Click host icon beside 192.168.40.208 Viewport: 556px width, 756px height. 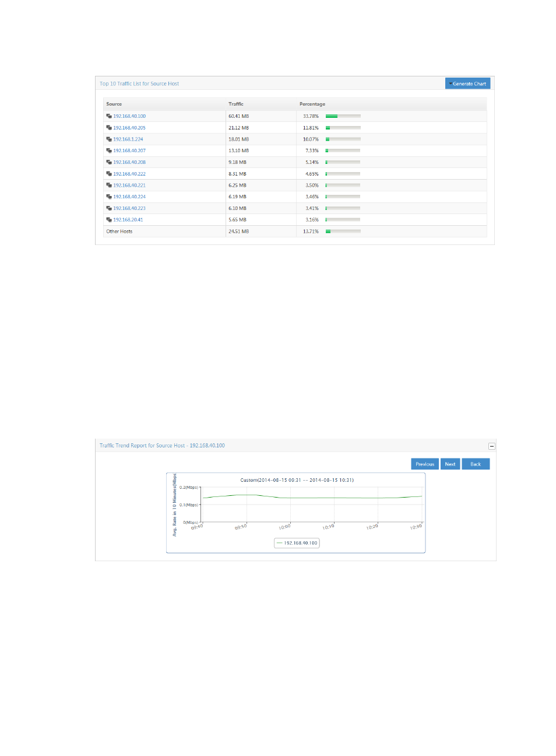pos(109,162)
